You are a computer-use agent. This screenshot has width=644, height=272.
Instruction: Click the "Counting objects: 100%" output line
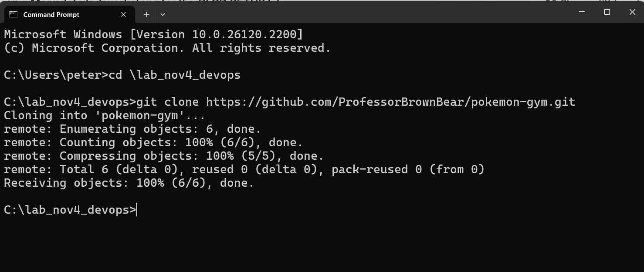(x=153, y=142)
